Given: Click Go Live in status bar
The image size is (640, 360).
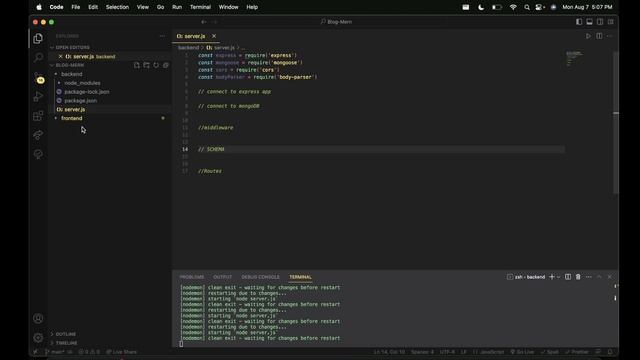Looking at the screenshot, I should (522, 352).
